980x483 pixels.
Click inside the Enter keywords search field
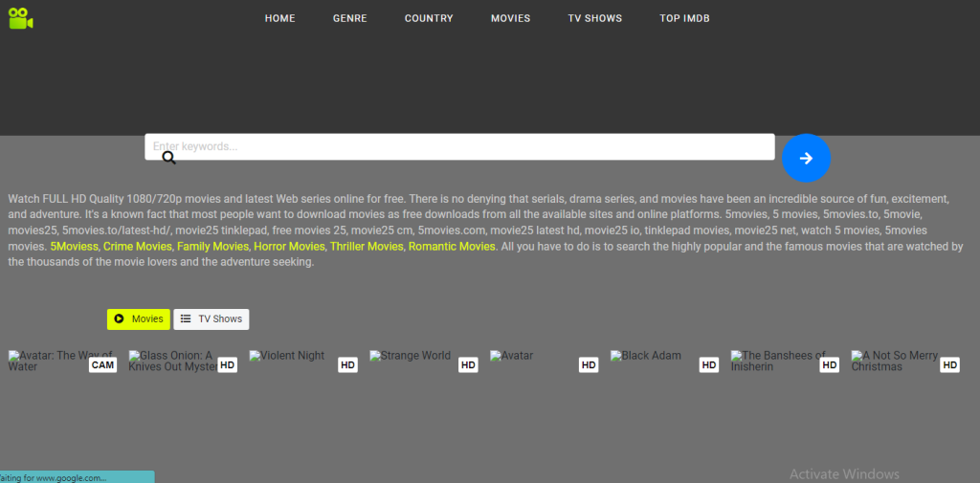(459, 146)
